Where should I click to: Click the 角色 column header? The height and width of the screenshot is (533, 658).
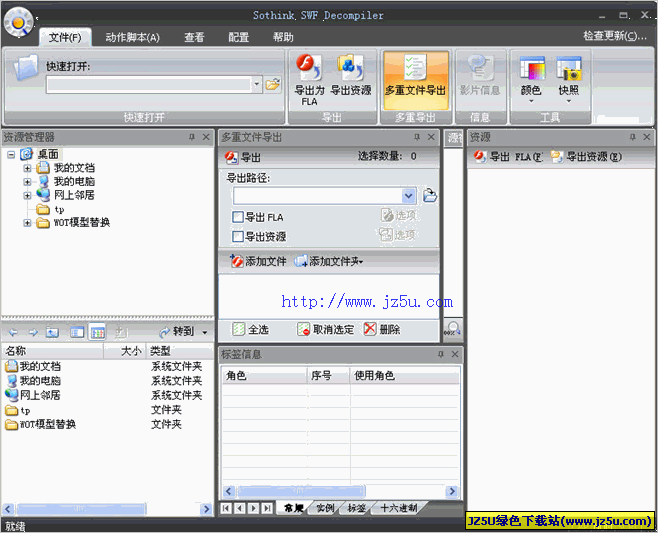point(264,375)
